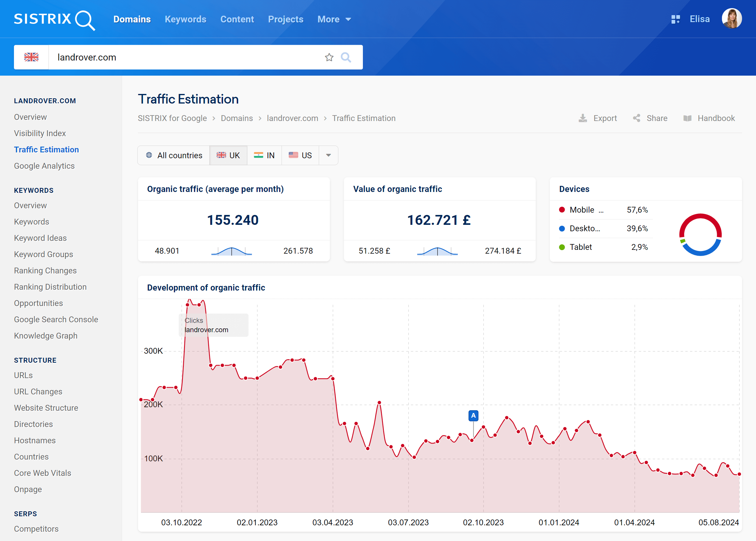Open the Domains top menu

click(132, 19)
